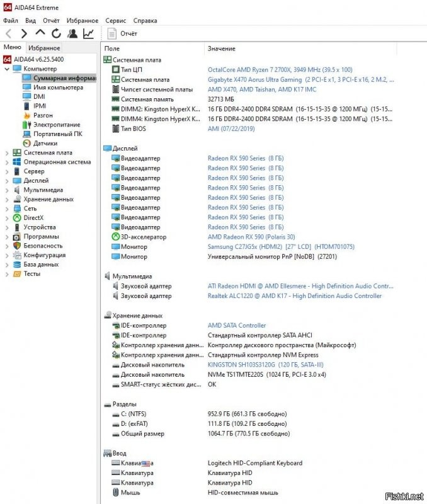
Task: Select Суммарная информация in the tree
Action: 59,78
